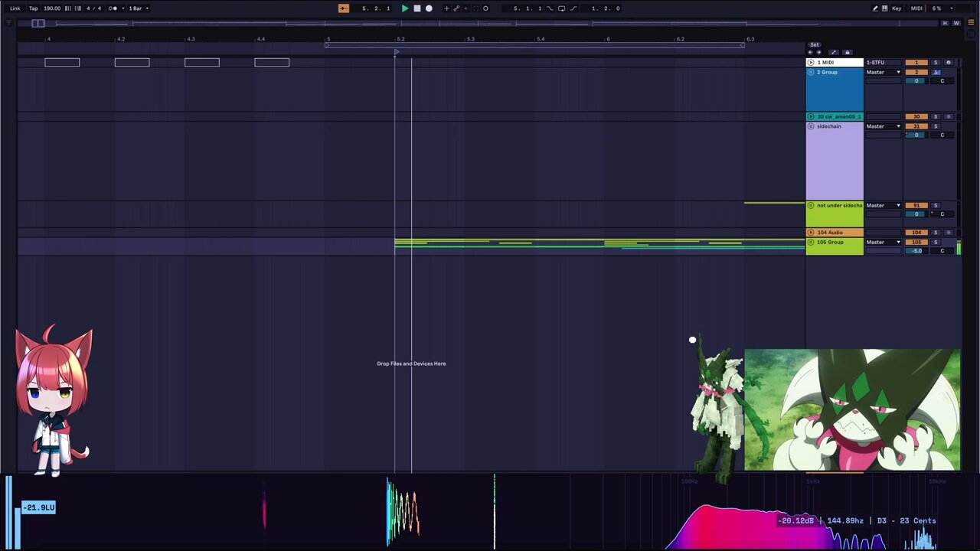The image size is (980, 551).
Task: Click the Set locator button
Action: tap(815, 44)
